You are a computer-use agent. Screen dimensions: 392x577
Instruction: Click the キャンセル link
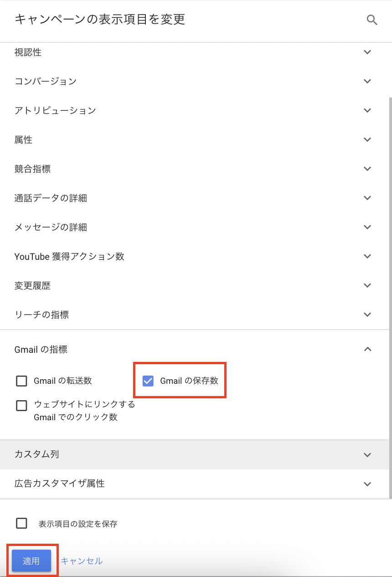tap(82, 561)
